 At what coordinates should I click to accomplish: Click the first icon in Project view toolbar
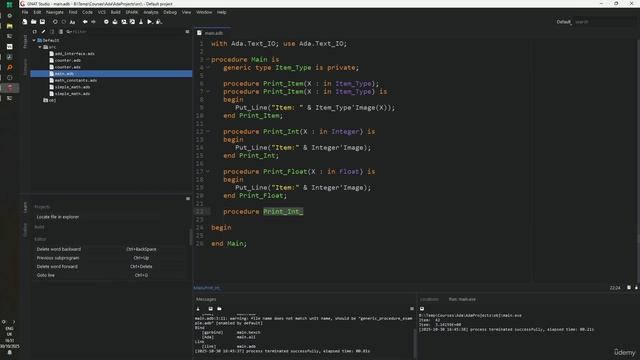click(x=35, y=31)
